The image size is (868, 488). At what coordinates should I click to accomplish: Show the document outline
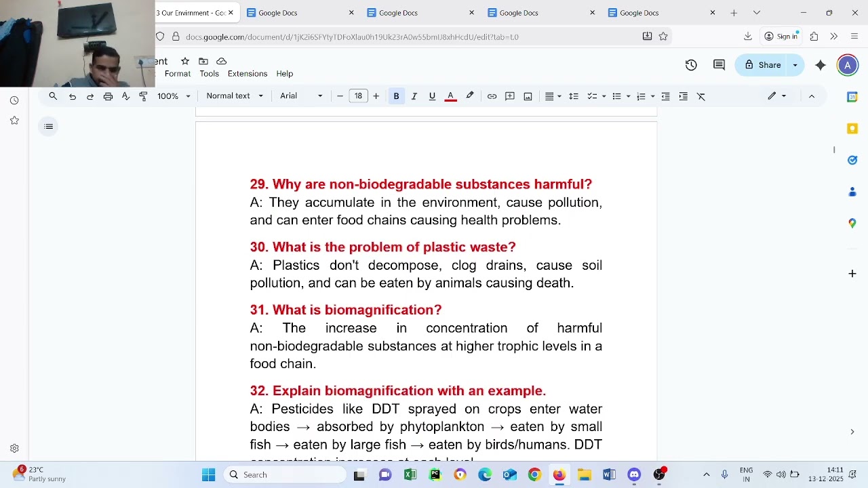pyautogui.click(x=48, y=126)
